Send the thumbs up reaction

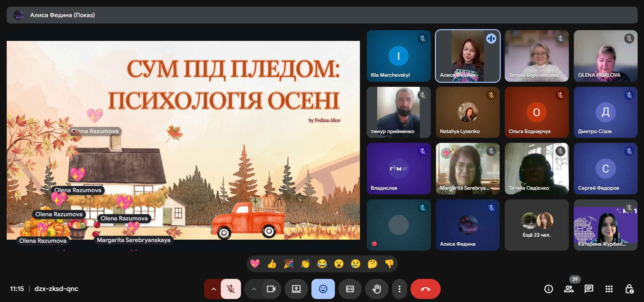click(272, 264)
